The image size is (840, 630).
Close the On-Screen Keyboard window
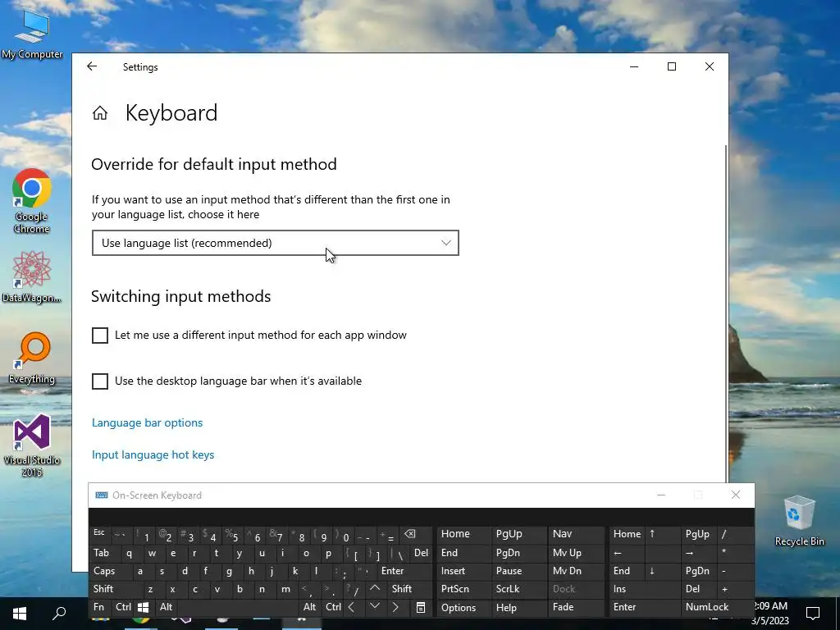coord(736,495)
